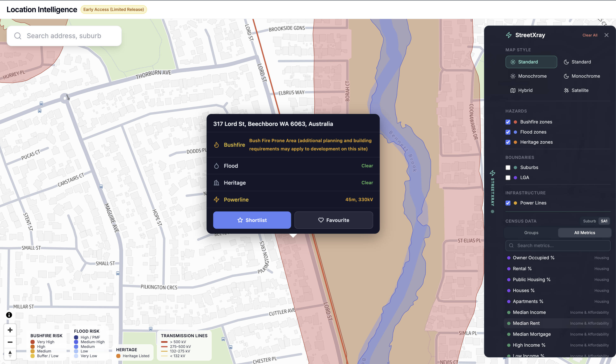
Task: Select the Median Rent metric
Action: (526, 323)
